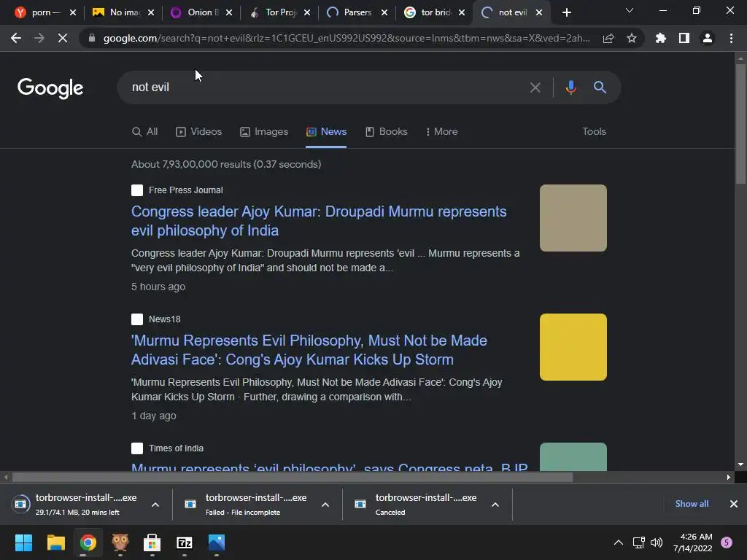Switch to the Books results tab
747x560 pixels.
click(387, 131)
